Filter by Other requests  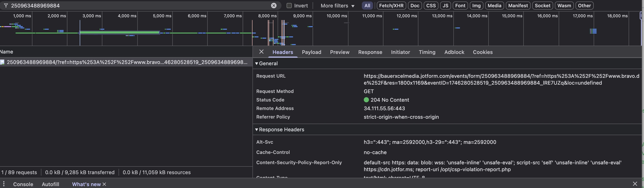click(584, 6)
